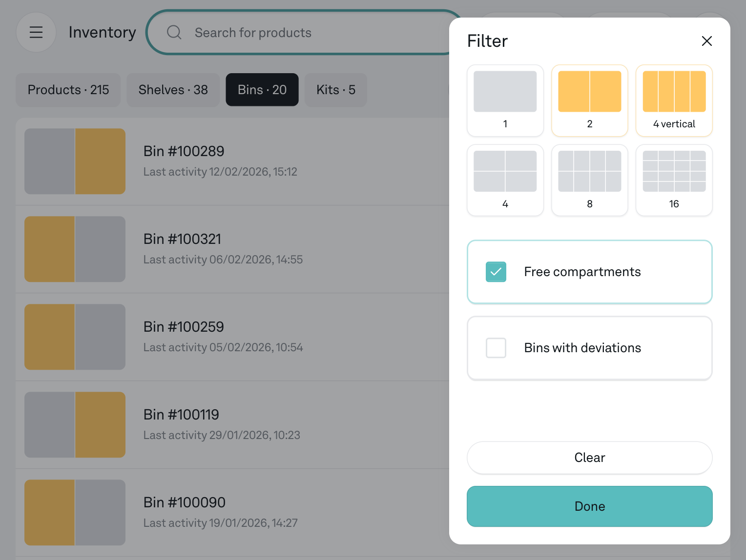746x560 pixels.
Task: Toggle the 4 vertical layout filter
Action: point(674,100)
